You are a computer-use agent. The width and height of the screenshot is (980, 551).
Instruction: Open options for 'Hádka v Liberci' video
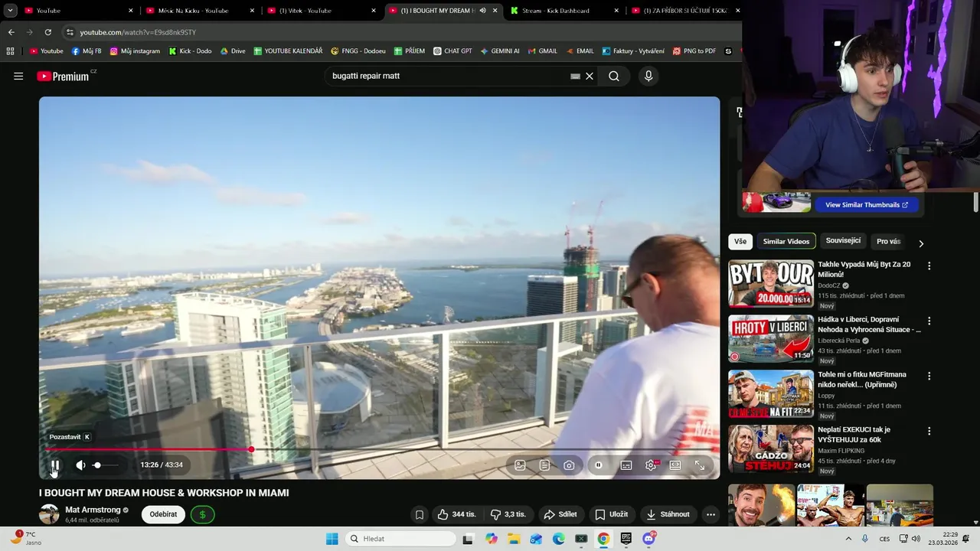point(929,321)
